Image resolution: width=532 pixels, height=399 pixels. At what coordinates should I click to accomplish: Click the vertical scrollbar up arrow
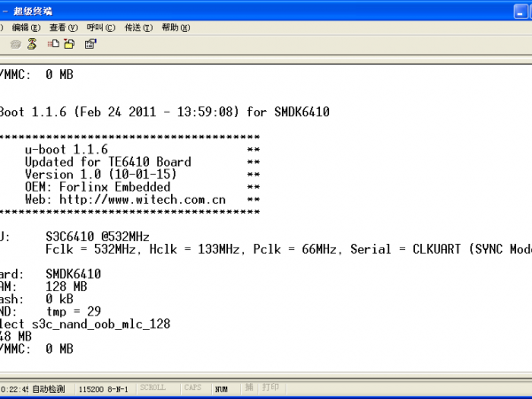point(526,70)
